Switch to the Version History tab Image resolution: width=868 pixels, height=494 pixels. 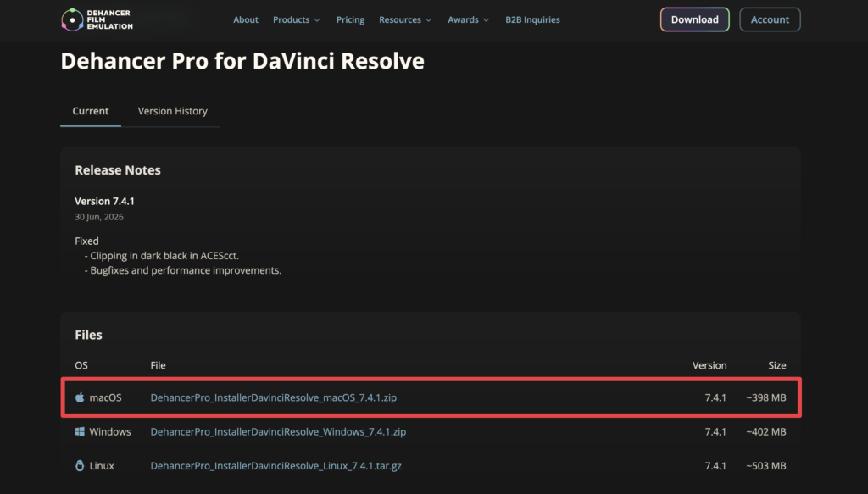point(173,111)
